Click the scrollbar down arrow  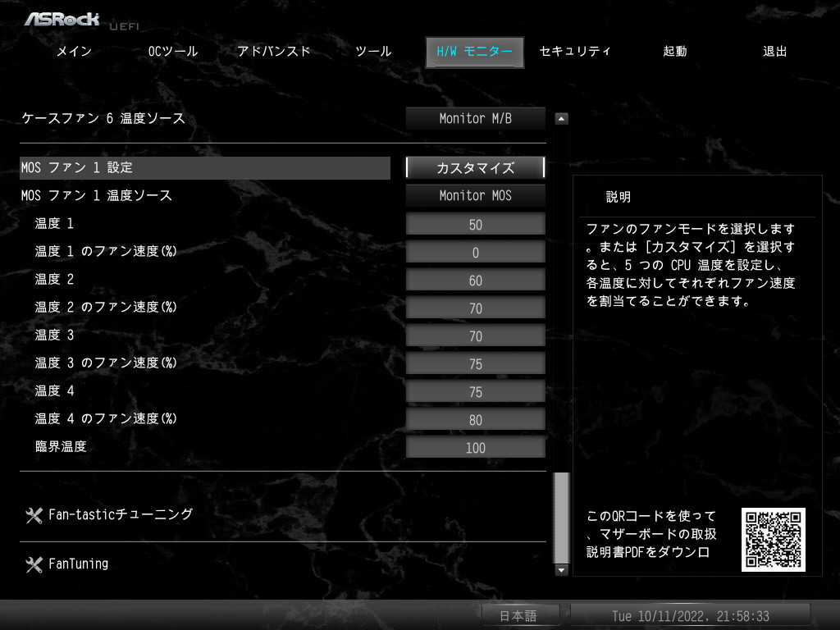pos(561,570)
